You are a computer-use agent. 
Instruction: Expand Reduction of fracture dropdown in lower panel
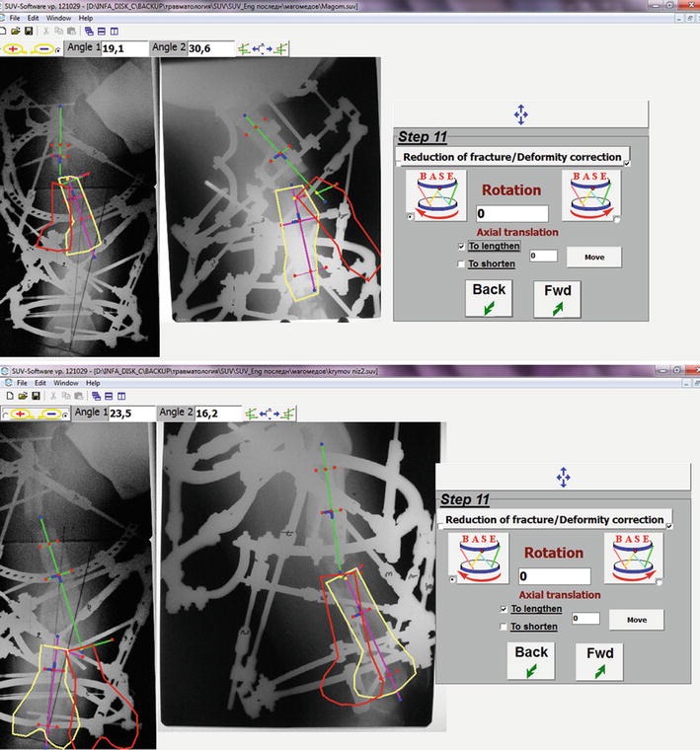tap(668, 526)
